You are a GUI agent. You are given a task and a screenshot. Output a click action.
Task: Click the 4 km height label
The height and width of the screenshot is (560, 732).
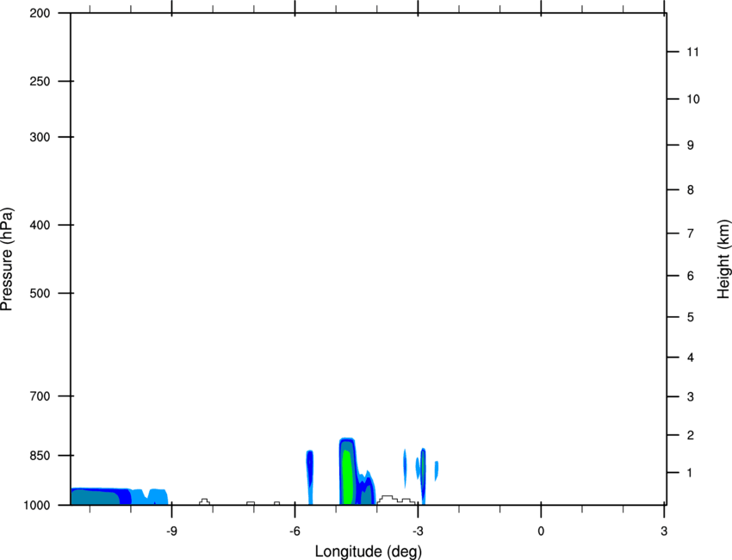tap(691, 358)
